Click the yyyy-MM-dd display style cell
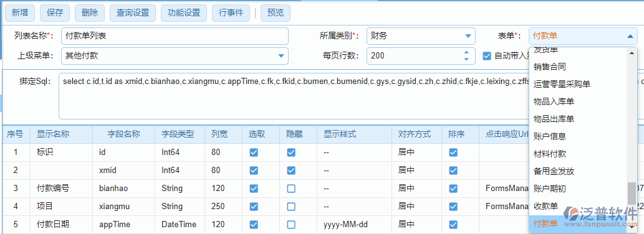This screenshot has width=644, height=234. [355, 225]
